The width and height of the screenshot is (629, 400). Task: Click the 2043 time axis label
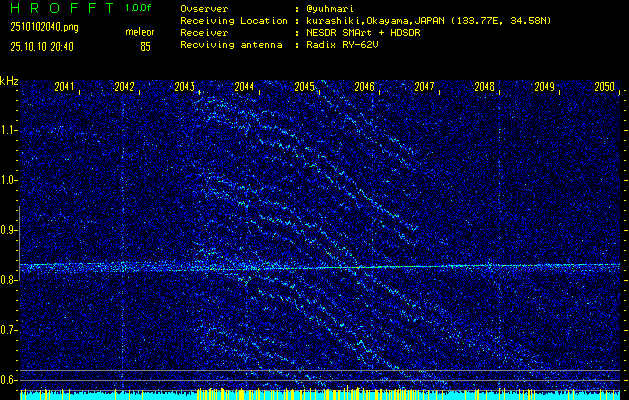184,87
